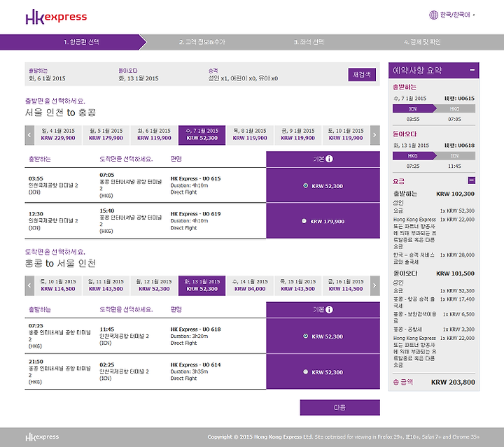
Task: Select UO 618 fare radio KRW 52,300
Action: click(x=305, y=336)
